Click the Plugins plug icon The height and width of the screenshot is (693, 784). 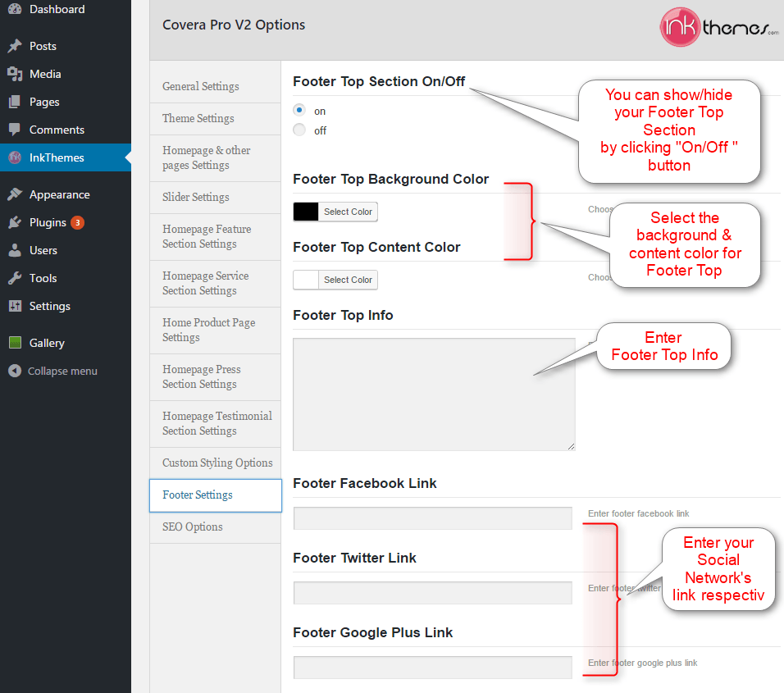15,222
